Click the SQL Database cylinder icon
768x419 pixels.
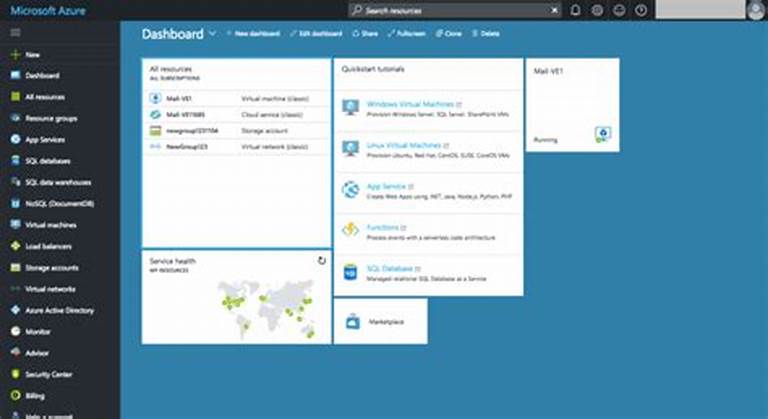pyautogui.click(x=350, y=271)
